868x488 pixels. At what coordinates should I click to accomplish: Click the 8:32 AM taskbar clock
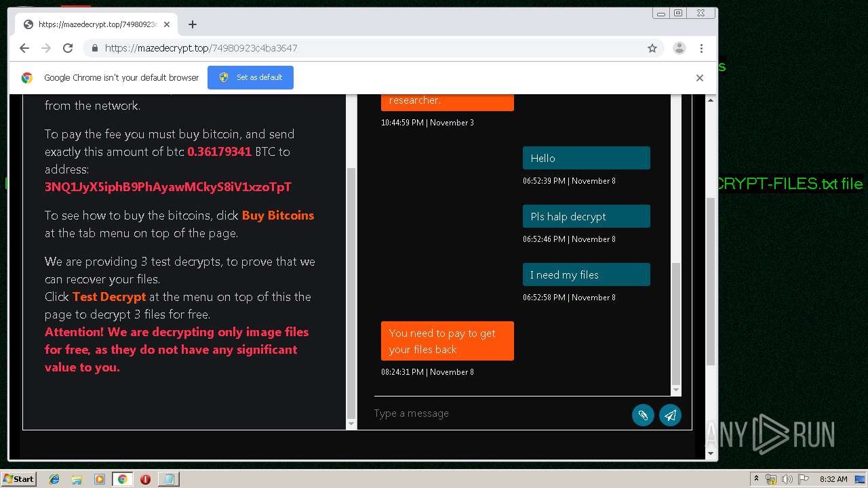pyautogui.click(x=833, y=479)
